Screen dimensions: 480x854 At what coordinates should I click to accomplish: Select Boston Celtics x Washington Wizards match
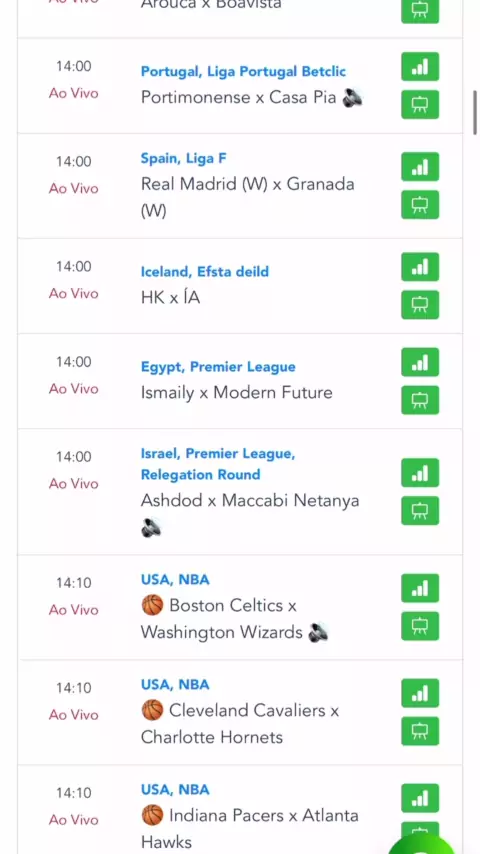coord(234,619)
